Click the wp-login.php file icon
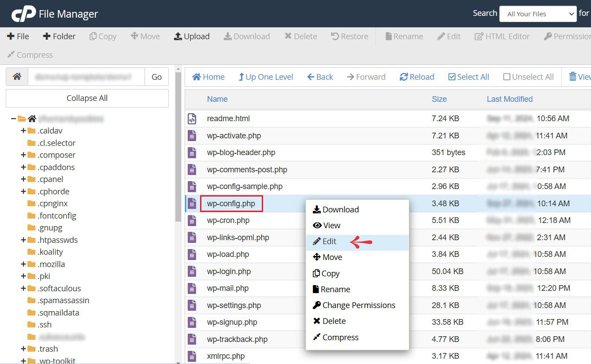This screenshot has height=364, width=591. point(192,271)
